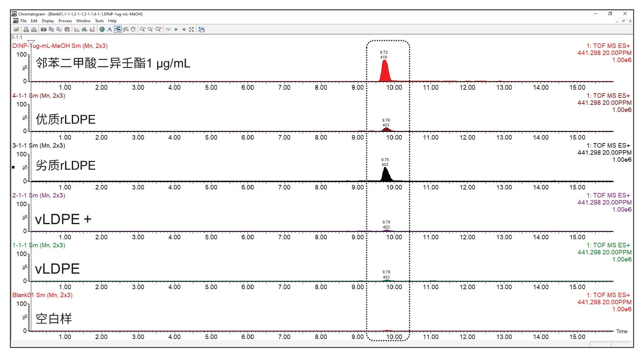This screenshot has height=357, width=644.
Task: Click the black 3-1-1 peak at 9.75
Action: (385, 175)
